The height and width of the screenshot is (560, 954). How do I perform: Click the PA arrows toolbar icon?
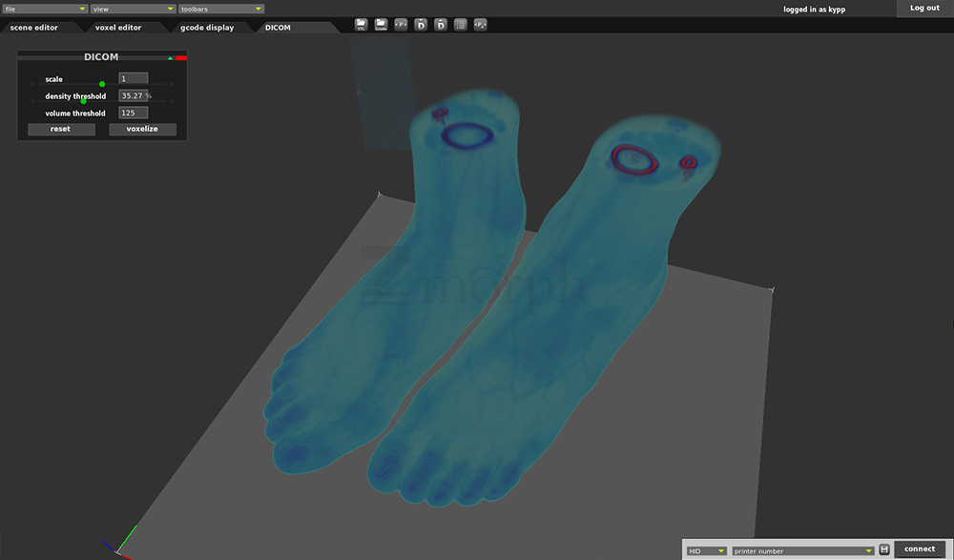click(480, 24)
